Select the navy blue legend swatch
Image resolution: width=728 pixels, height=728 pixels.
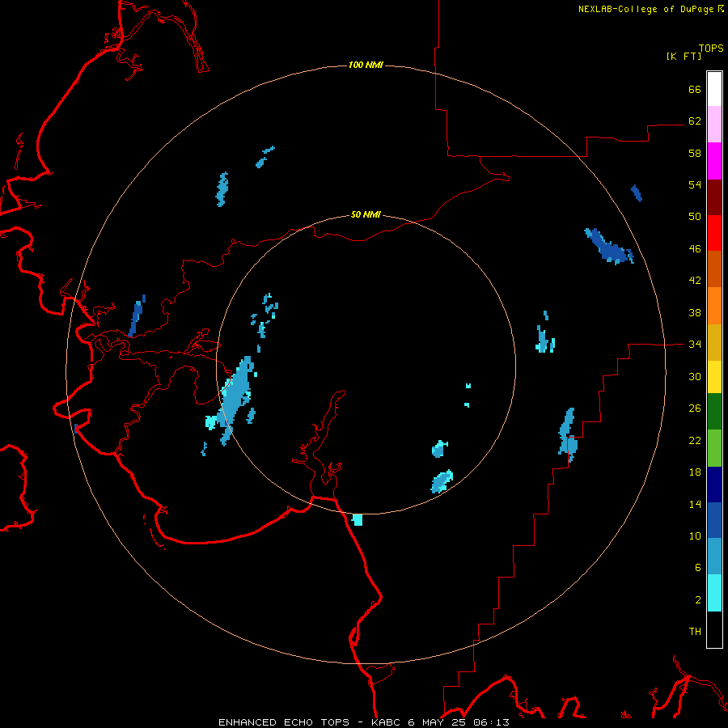pyautogui.click(x=714, y=485)
